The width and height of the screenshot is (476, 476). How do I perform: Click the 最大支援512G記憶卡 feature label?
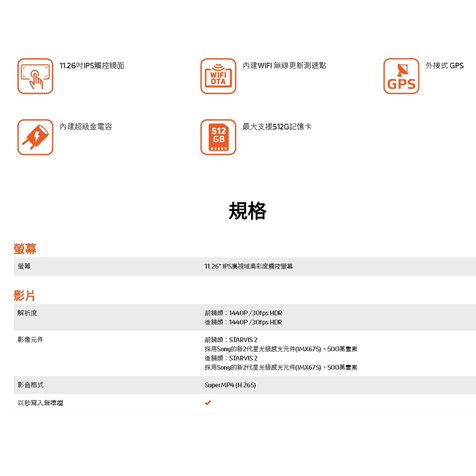[x=277, y=127]
